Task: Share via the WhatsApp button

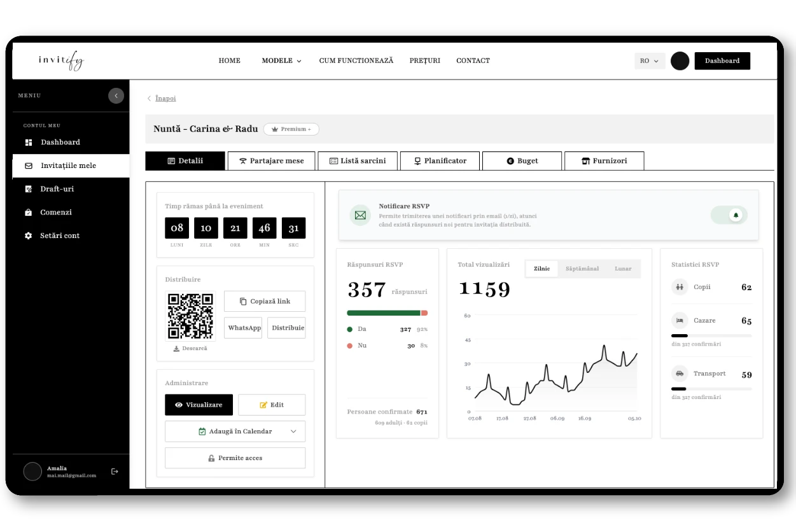Action: (243, 328)
